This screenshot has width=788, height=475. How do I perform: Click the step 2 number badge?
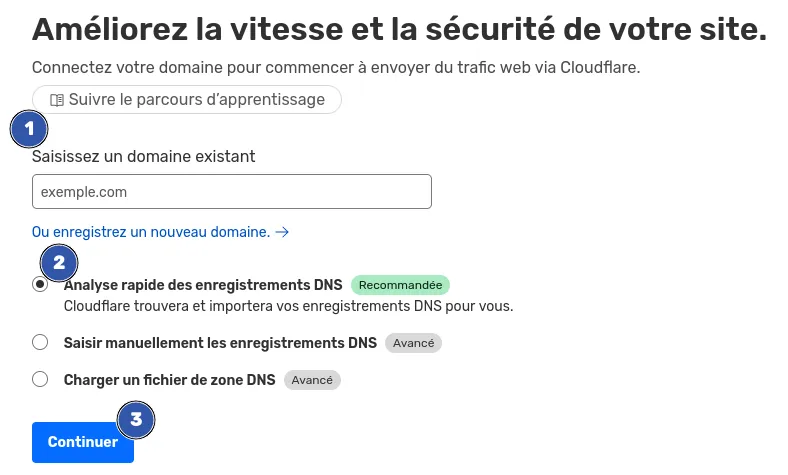pyautogui.click(x=59, y=263)
